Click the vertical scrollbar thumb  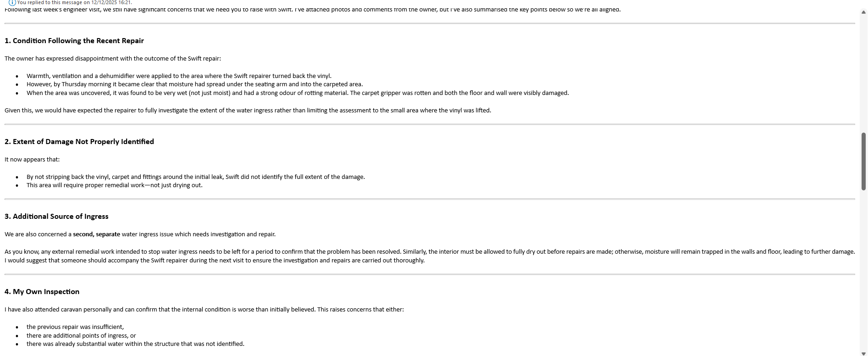[863, 161]
